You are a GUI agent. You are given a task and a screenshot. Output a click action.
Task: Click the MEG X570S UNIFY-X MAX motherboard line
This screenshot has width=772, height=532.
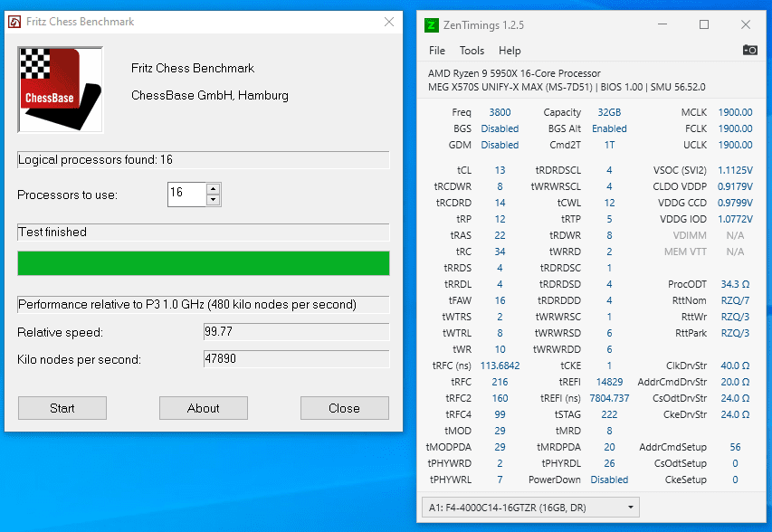(x=567, y=87)
